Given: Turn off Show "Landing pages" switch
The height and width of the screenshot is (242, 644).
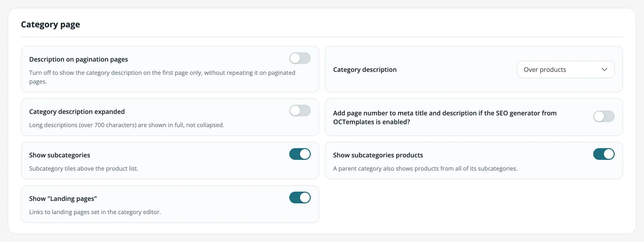Looking at the screenshot, I should point(300,198).
